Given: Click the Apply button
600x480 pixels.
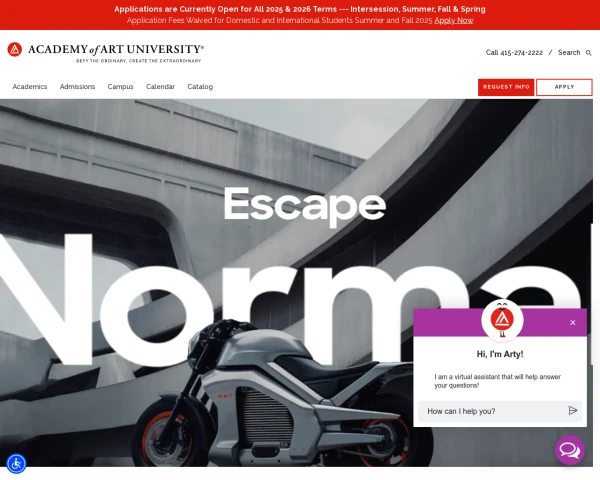Looking at the screenshot, I should [x=564, y=87].
